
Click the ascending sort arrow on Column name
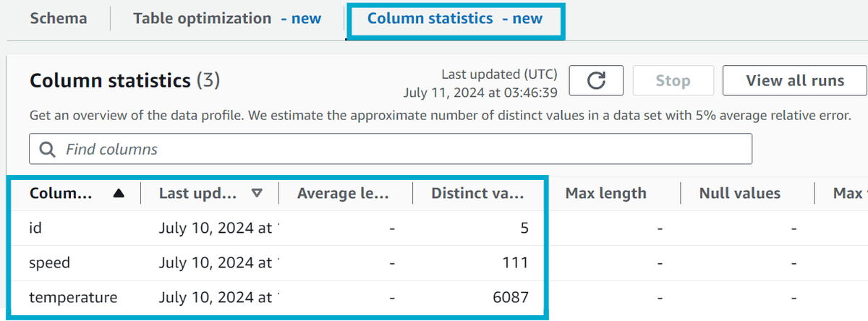pyautogui.click(x=119, y=193)
